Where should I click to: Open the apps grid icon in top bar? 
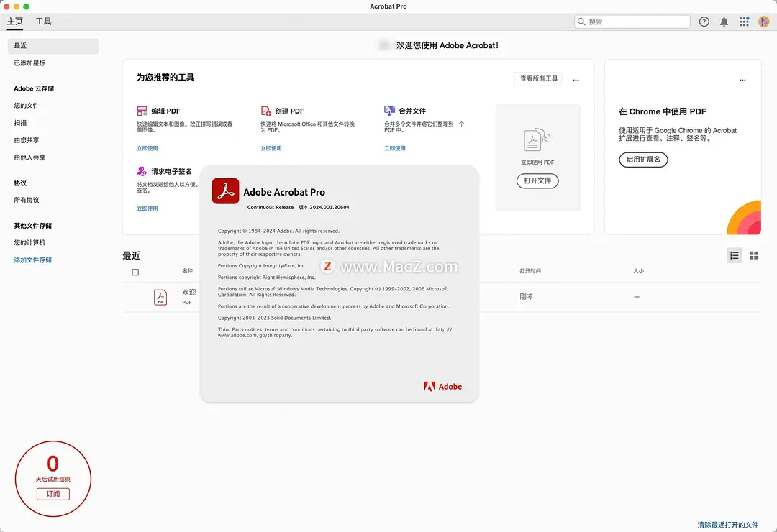[x=744, y=22]
